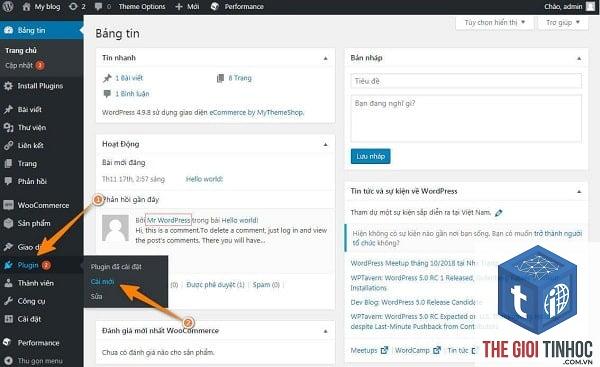Collapse Đánh giá mới nhất WooCommerce panel
This screenshot has width=600, height=367.
point(326,331)
